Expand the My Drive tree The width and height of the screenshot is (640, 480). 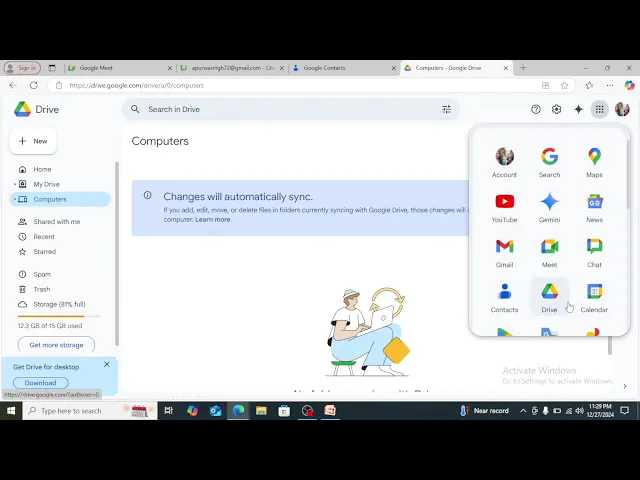click(15, 184)
